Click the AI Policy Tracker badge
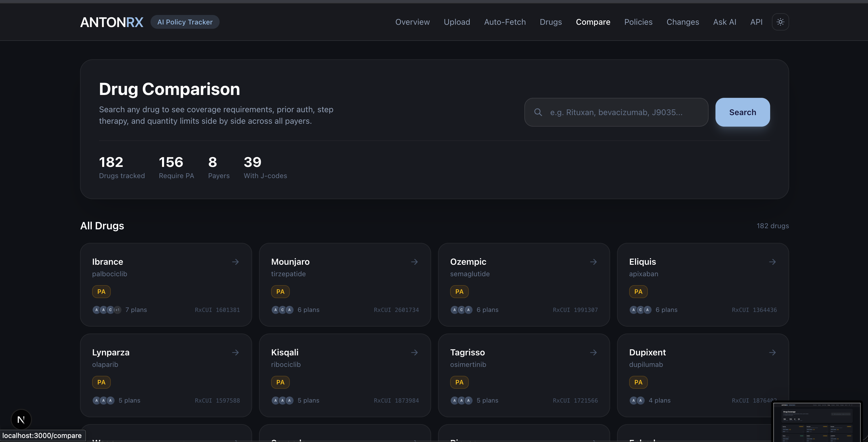 [x=185, y=22]
